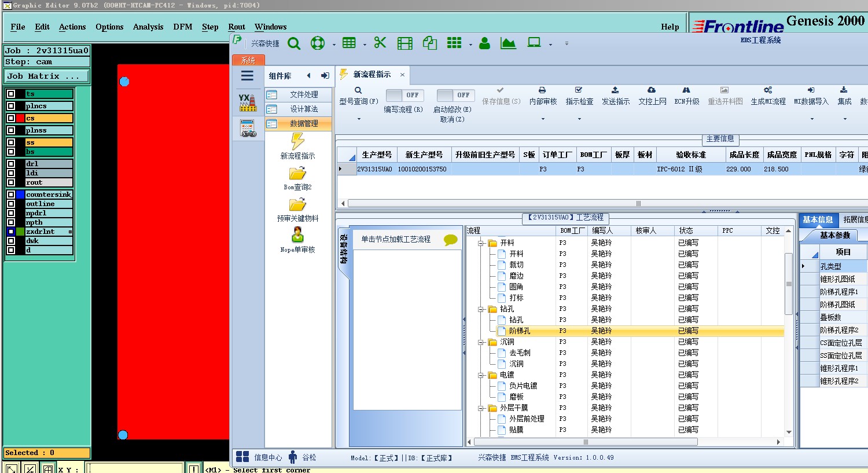Viewport: 868px width, 473px height.
Task: Collapse the 电镀 tree folder
Action: click(x=481, y=375)
